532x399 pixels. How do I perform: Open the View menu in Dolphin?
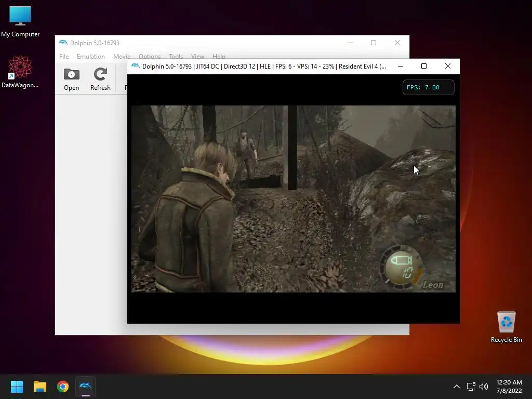[x=197, y=56]
